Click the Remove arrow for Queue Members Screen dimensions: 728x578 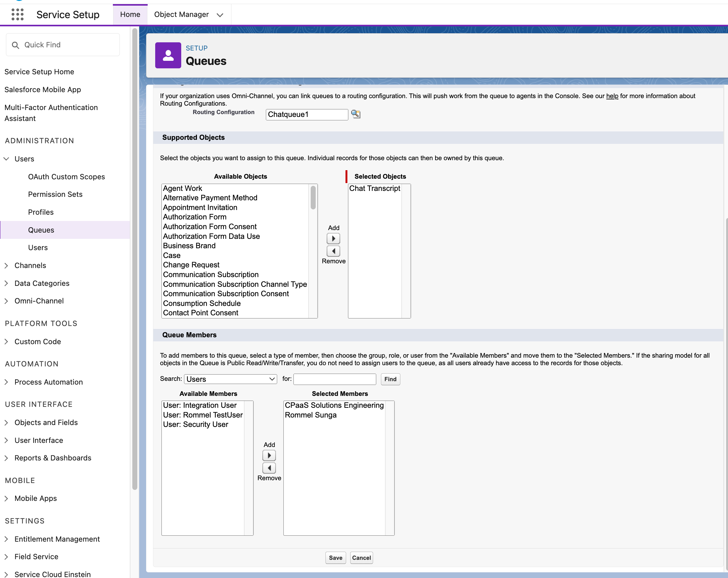269,468
